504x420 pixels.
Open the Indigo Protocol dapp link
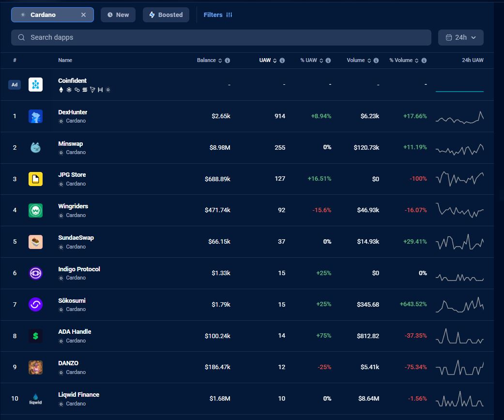79,269
